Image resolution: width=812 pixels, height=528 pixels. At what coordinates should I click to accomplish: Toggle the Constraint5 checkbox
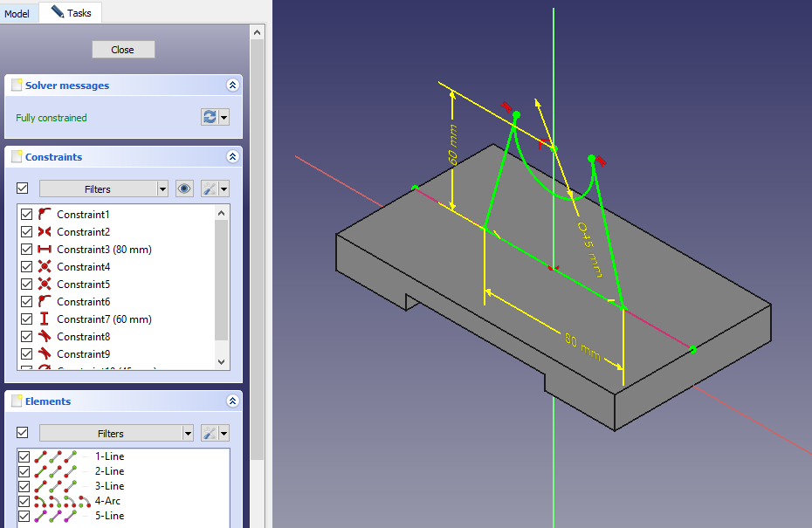(x=26, y=285)
